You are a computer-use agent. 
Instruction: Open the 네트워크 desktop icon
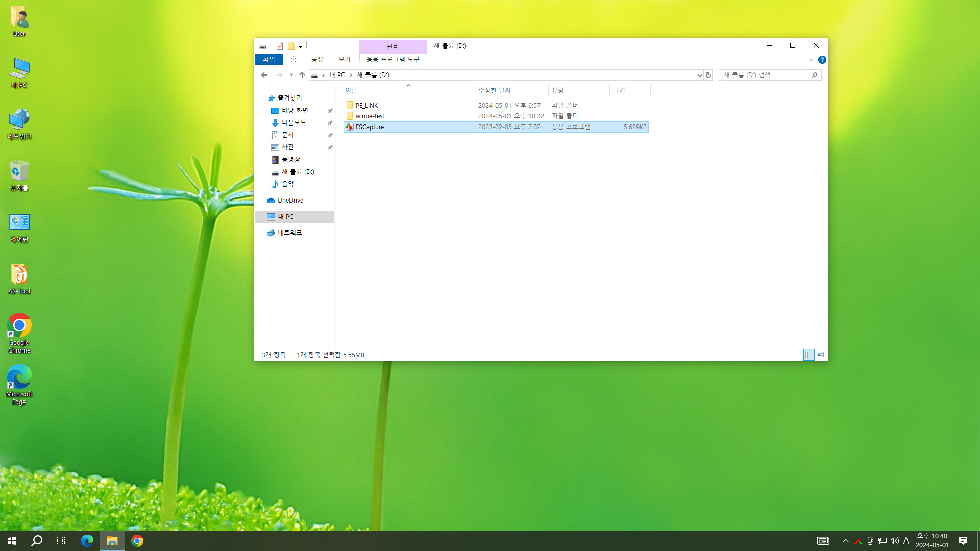coord(19,124)
